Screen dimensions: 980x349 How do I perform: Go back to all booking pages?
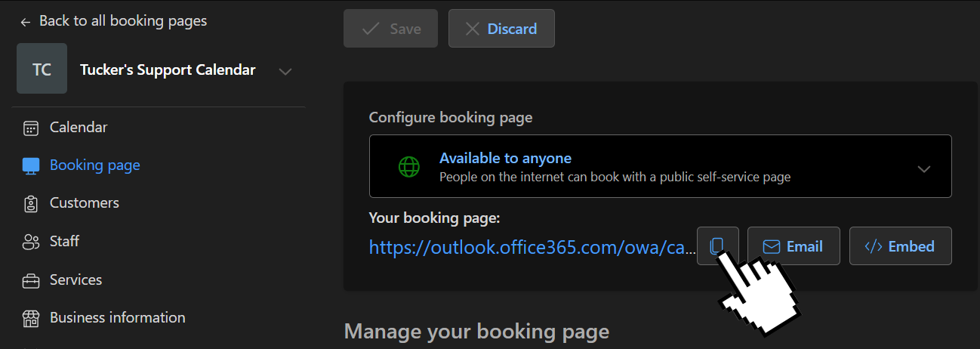tap(113, 21)
